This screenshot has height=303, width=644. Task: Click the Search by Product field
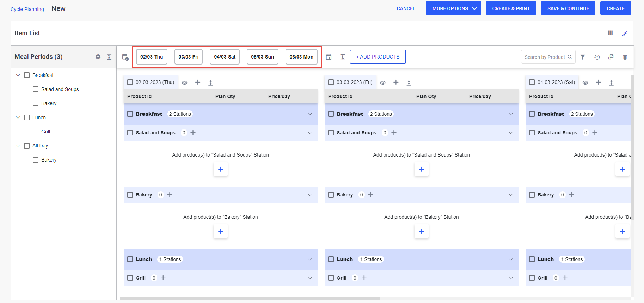pos(548,57)
